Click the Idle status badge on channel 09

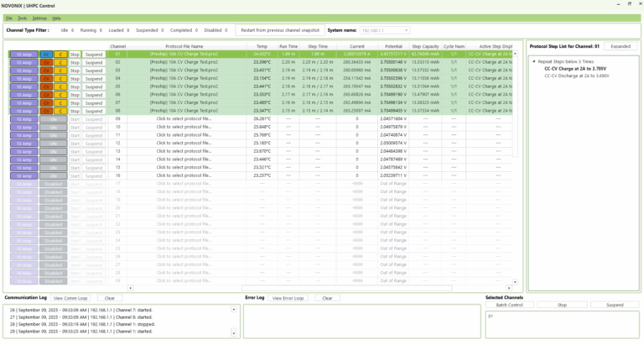point(53,118)
